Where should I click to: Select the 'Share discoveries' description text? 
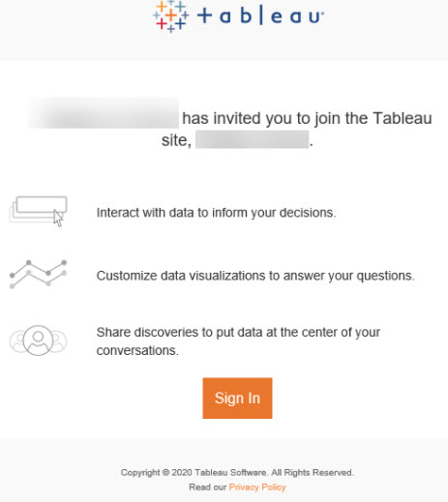(x=238, y=341)
